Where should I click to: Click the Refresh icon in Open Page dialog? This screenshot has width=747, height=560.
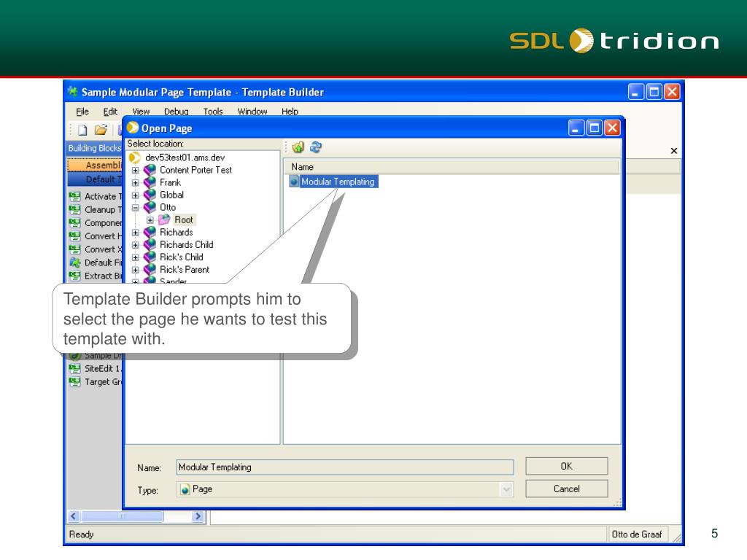click(x=315, y=147)
